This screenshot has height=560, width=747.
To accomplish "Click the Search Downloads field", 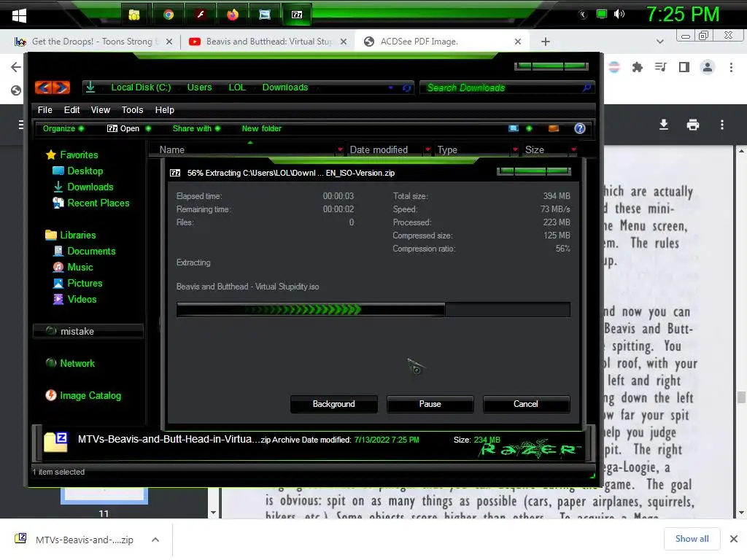I will click(x=508, y=87).
